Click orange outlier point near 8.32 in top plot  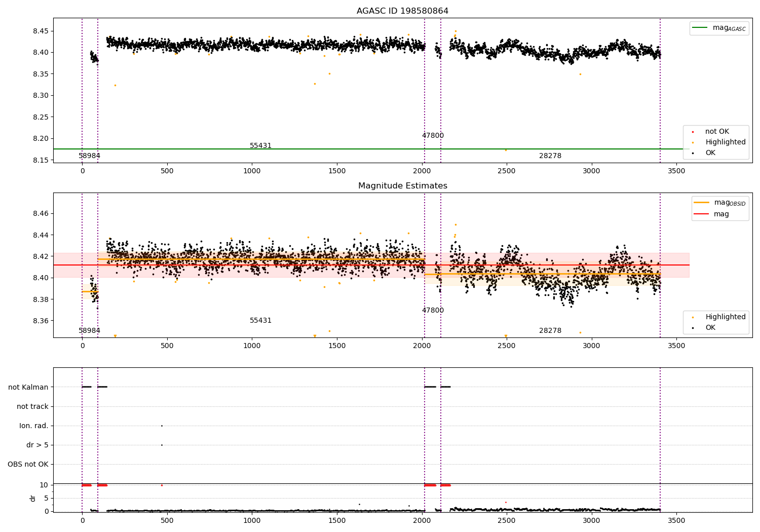coord(115,85)
